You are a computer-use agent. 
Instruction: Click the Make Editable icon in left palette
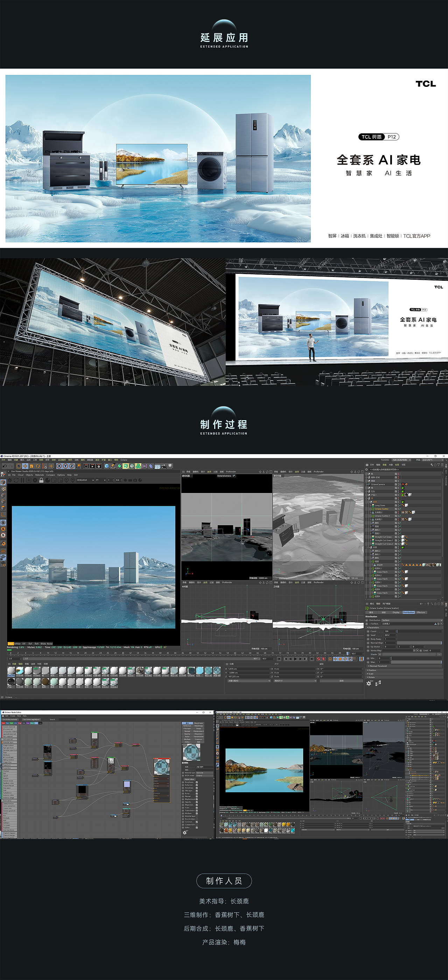click(3, 474)
